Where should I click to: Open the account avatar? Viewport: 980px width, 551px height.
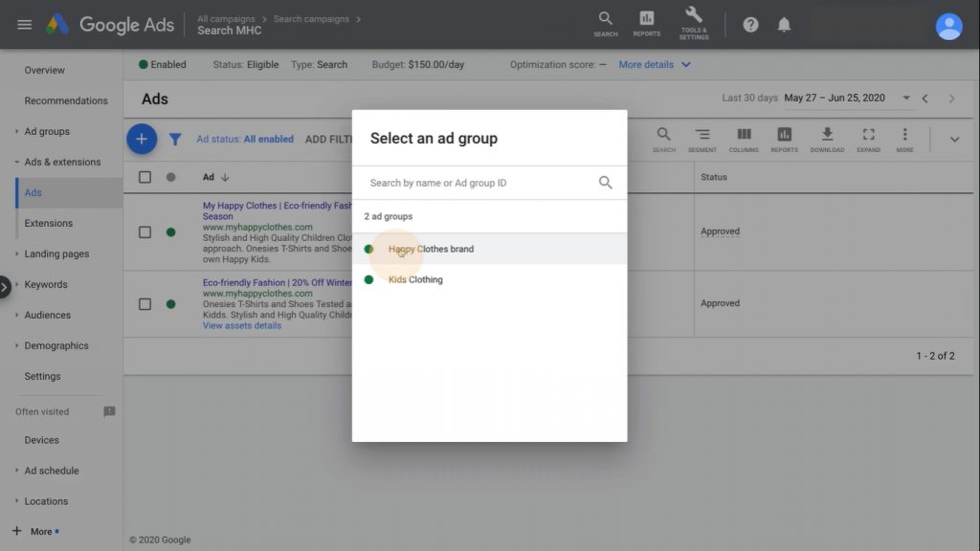[x=948, y=27]
